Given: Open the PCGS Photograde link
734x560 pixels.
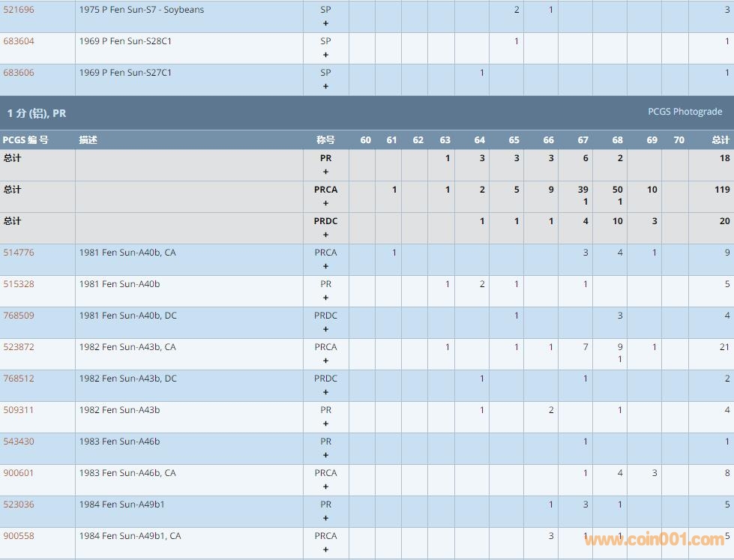Looking at the screenshot, I should [685, 112].
